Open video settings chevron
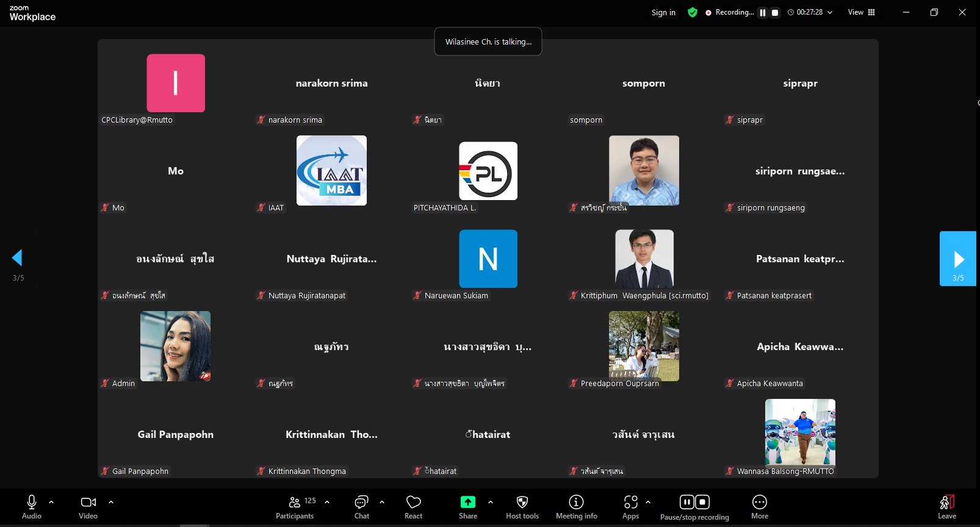Screen dimensions: 980x527 coord(111,502)
